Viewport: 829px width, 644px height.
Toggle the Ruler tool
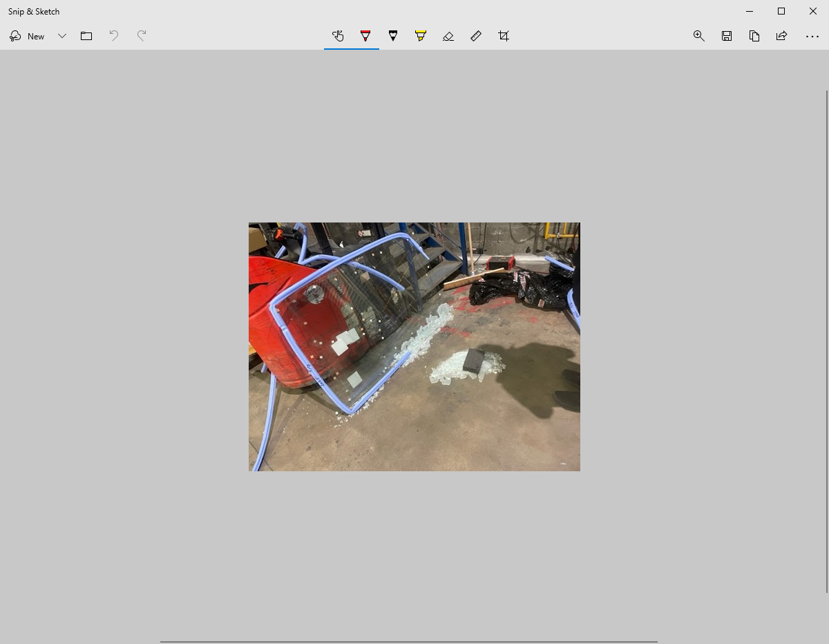pyautogui.click(x=476, y=36)
